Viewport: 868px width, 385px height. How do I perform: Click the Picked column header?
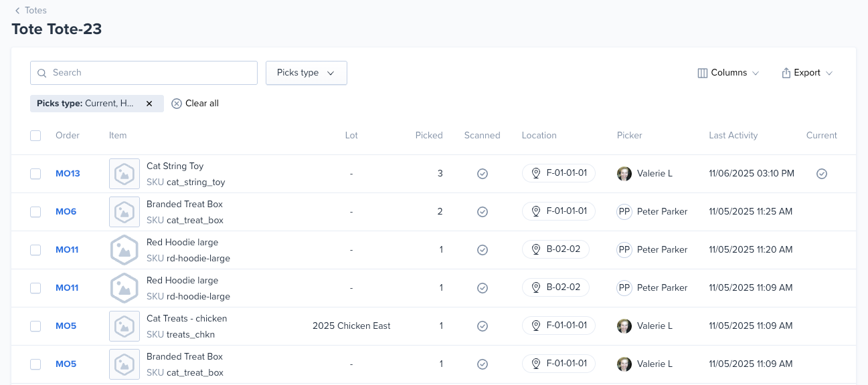coord(428,136)
